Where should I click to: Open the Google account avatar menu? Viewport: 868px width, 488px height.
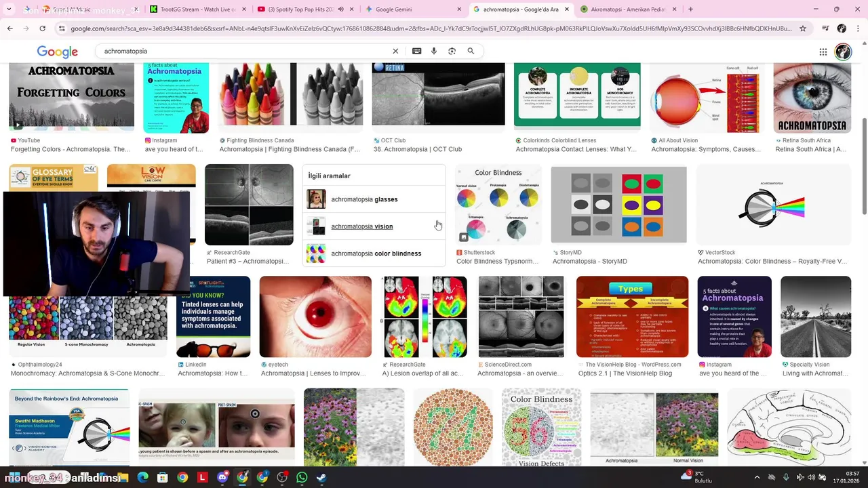[x=843, y=52]
